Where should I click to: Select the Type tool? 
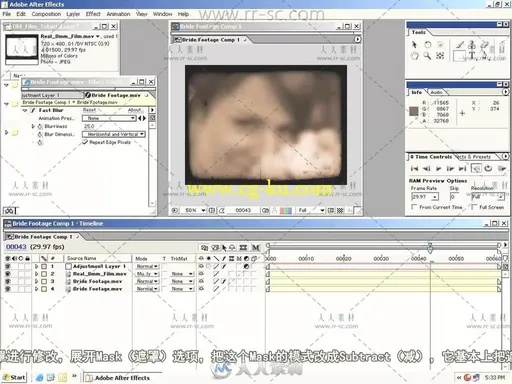pos(472,55)
